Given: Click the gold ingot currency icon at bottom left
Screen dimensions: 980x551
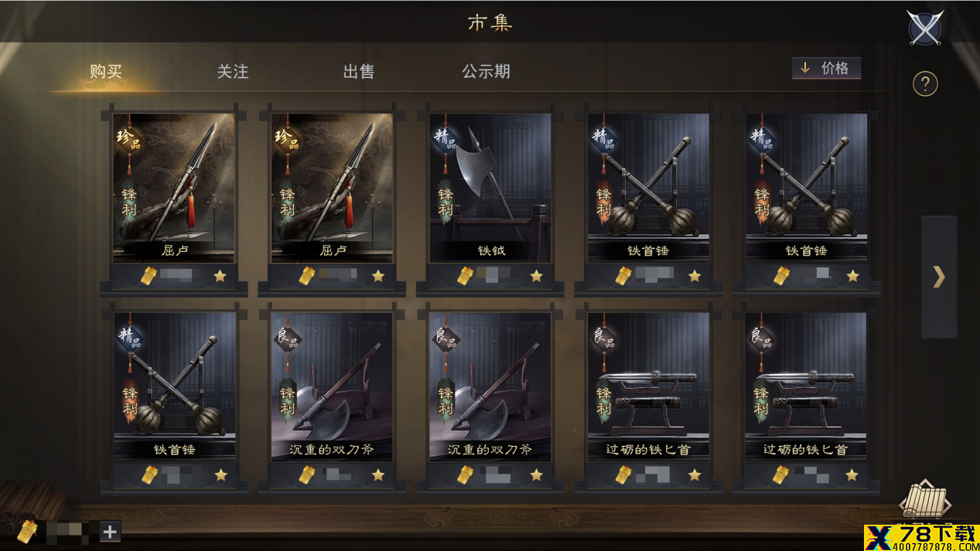Looking at the screenshot, I should point(29,531).
